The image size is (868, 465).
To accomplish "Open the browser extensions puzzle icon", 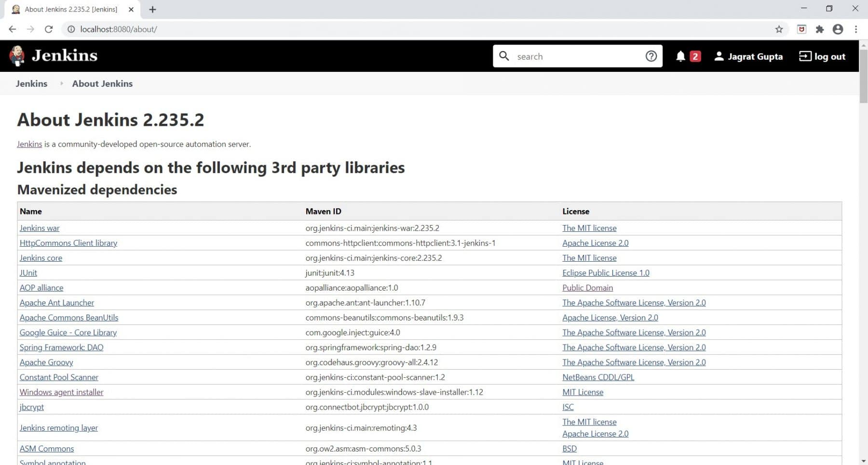I will pos(820,29).
